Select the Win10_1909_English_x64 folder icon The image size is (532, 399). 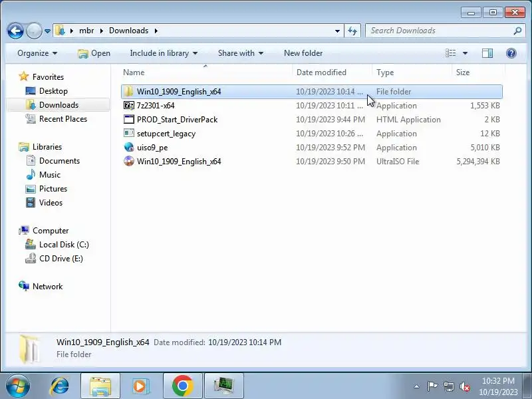point(128,92)
